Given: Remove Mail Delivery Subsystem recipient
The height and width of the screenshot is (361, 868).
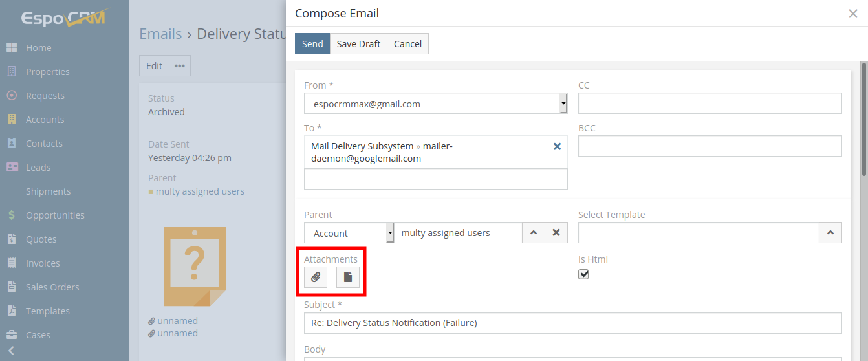Looking at the screenshot, I should tap(557, 147).
